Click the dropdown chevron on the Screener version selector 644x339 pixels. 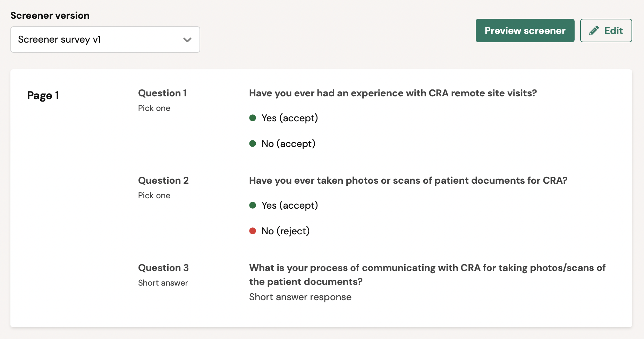[x=188, y=40]
